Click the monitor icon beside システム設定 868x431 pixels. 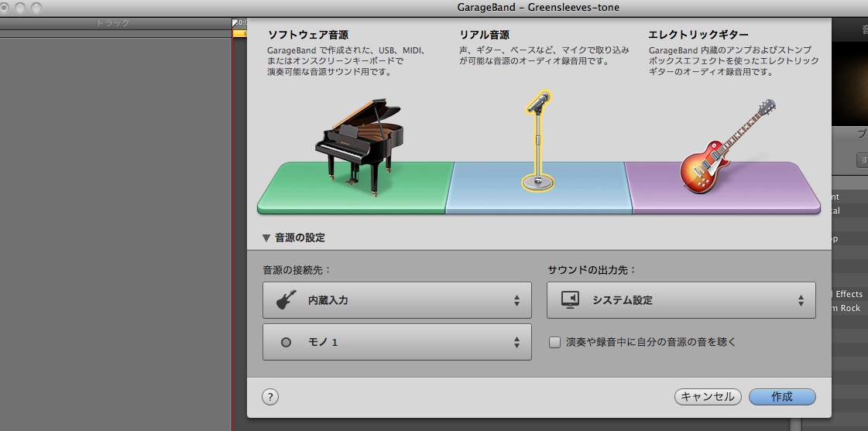(570, 300)
